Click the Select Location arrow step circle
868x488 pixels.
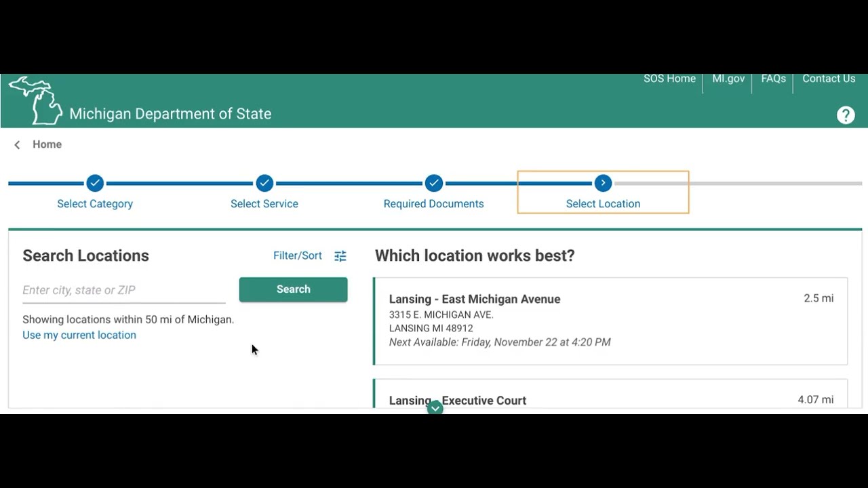(603, 183)
